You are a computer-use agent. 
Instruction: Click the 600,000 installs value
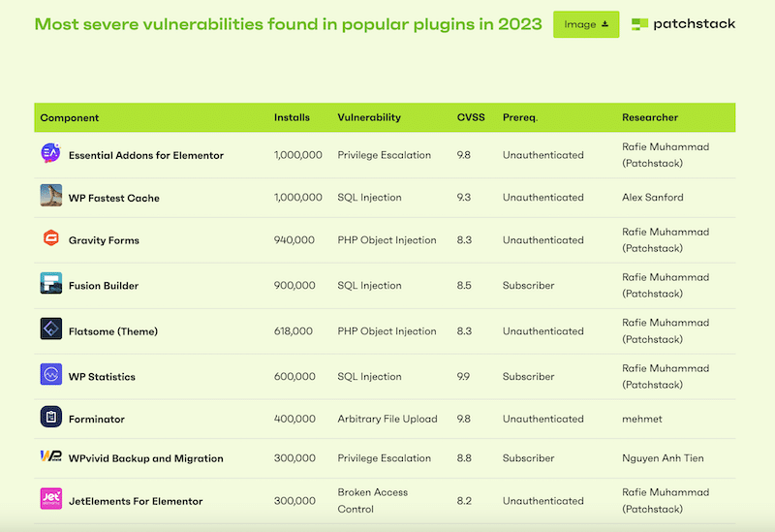coord(294,376)
